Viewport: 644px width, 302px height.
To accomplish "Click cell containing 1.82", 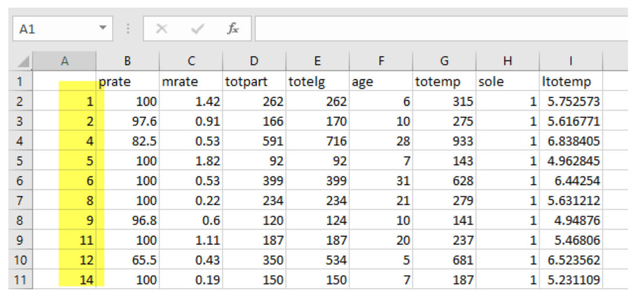I will click(x=191, y=160).
